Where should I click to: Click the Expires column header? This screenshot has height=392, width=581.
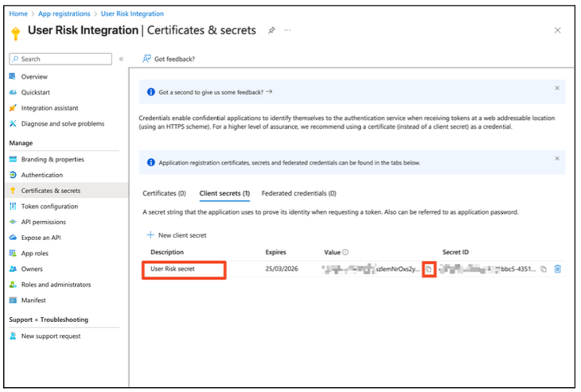[x=275, y=252]
